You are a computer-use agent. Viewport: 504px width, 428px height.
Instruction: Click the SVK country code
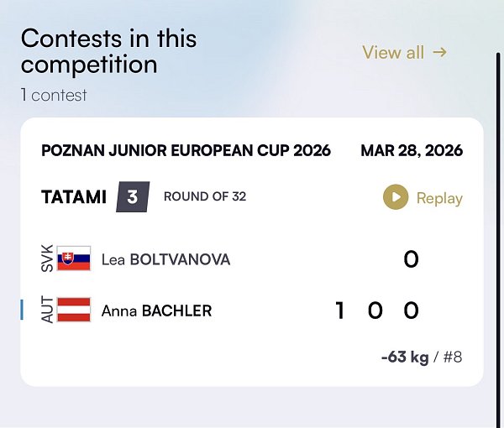(47, 259)
